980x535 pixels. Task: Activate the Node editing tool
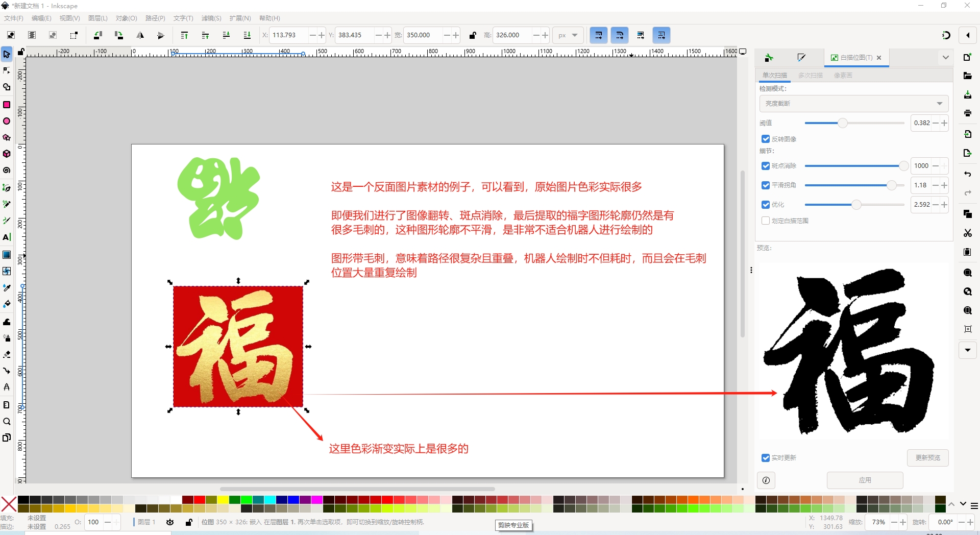click(7, 70)
